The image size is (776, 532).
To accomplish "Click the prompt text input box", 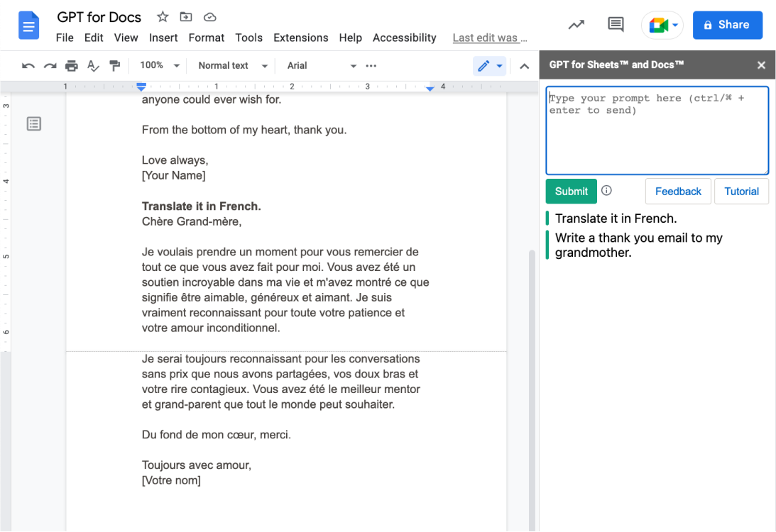I will coord(657,131).
